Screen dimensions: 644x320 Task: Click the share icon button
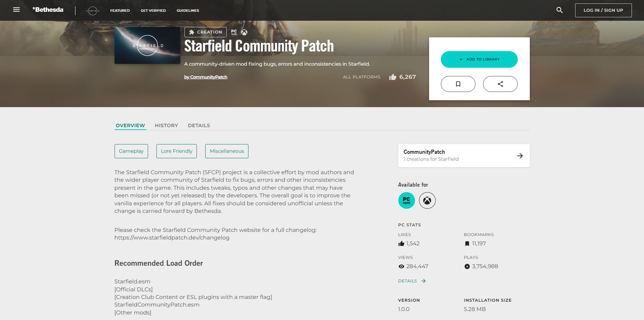point(500,84)
